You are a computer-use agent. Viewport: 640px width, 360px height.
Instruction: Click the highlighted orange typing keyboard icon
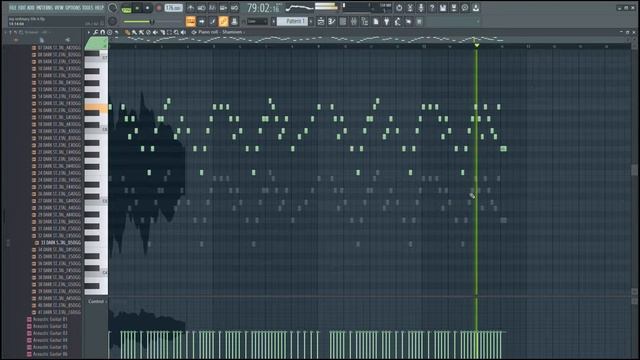point(191,21)
